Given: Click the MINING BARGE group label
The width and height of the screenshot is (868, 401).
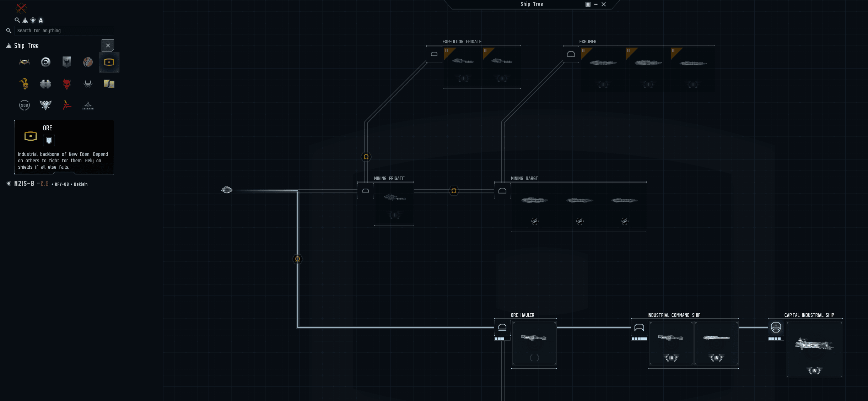Looking at the screenshot, I should coord(524,178).
